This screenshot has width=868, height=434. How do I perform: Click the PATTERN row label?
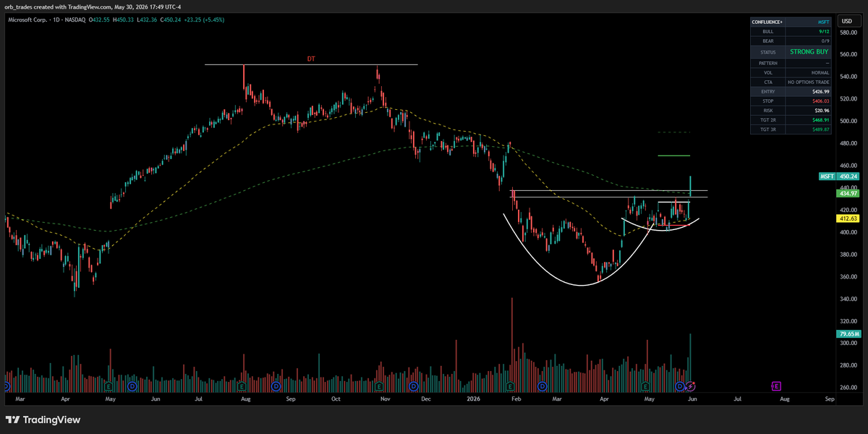pos(768,64)
